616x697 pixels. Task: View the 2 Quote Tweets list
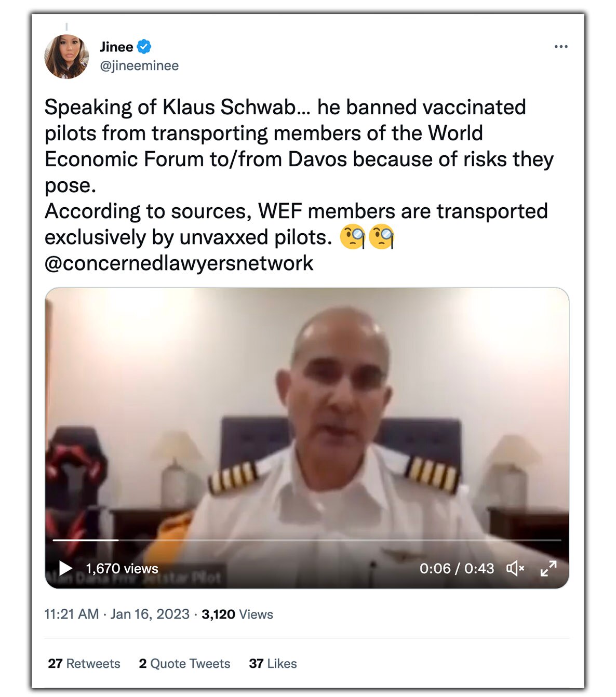[x=184, y=664]
